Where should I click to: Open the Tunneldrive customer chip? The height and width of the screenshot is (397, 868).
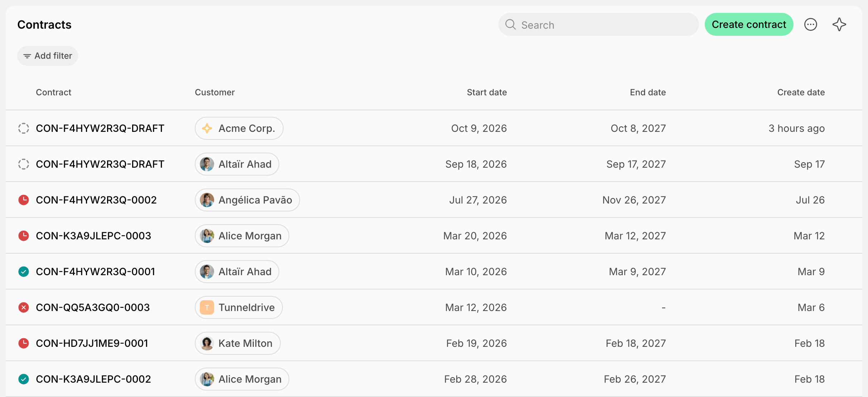239,307
